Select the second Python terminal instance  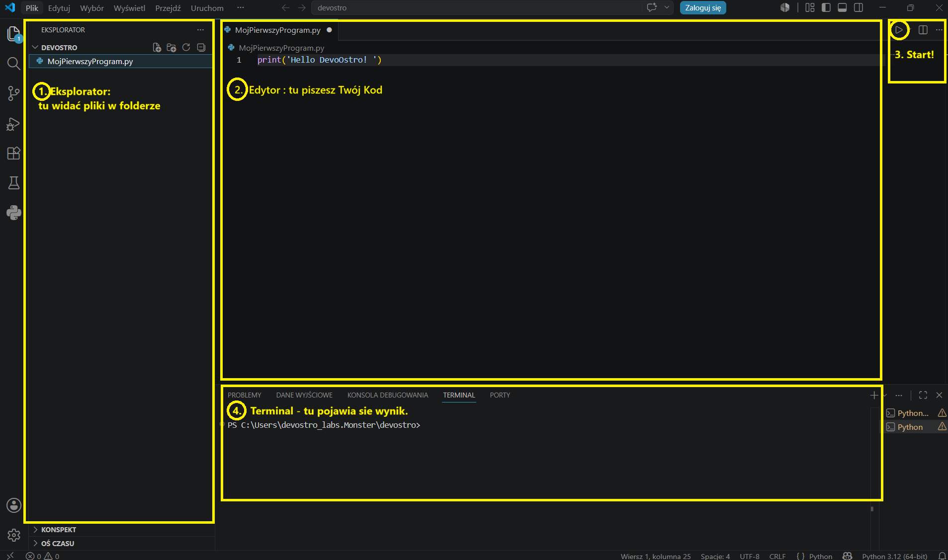point(916,427)
